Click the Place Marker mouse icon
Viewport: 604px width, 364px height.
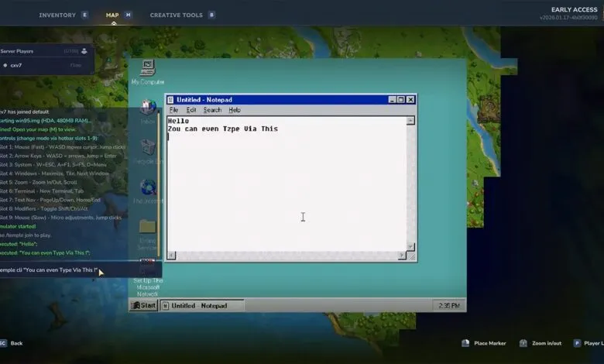point(465,343)
